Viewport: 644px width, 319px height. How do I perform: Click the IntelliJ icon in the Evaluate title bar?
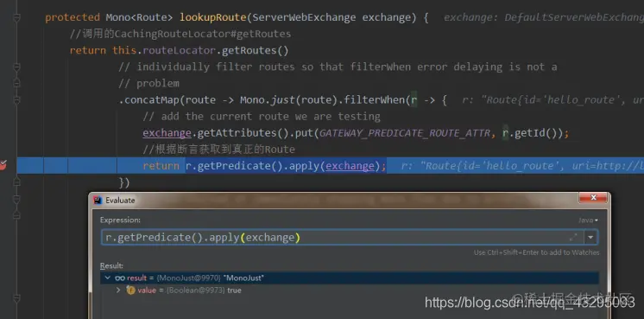(98, 201)
